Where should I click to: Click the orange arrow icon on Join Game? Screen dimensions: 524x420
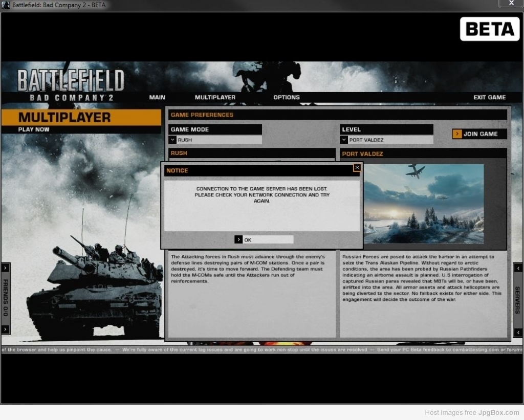tap(457, 134)
